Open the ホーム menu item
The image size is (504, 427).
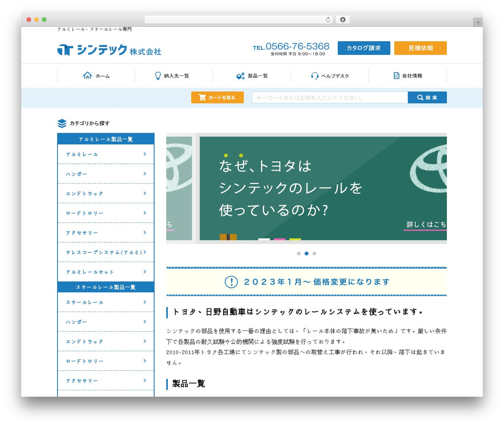tap(96, 76)
